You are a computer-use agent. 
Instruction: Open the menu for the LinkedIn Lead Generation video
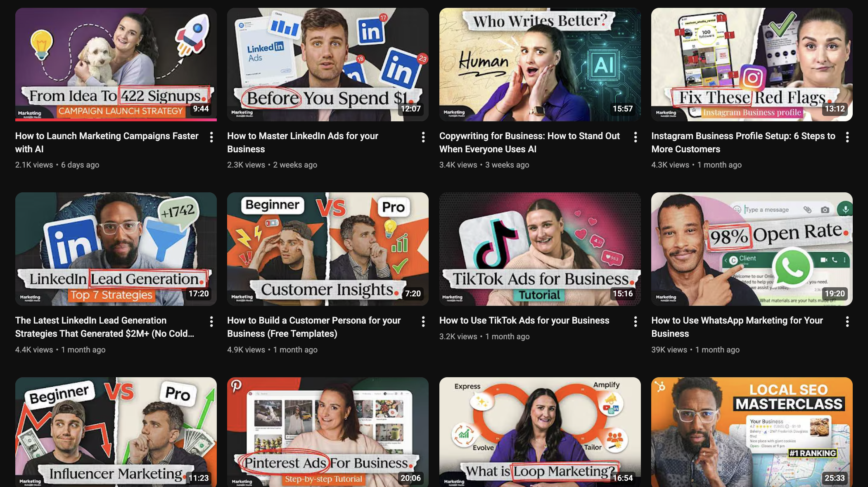211,322
